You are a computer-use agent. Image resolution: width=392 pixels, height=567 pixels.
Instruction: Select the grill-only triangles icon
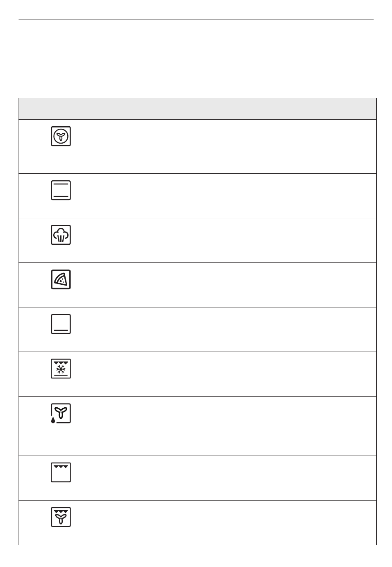61,472
